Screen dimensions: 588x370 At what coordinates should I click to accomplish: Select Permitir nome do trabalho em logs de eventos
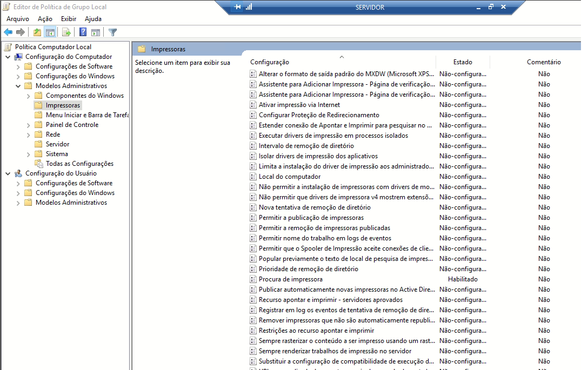tap(325, 238)
